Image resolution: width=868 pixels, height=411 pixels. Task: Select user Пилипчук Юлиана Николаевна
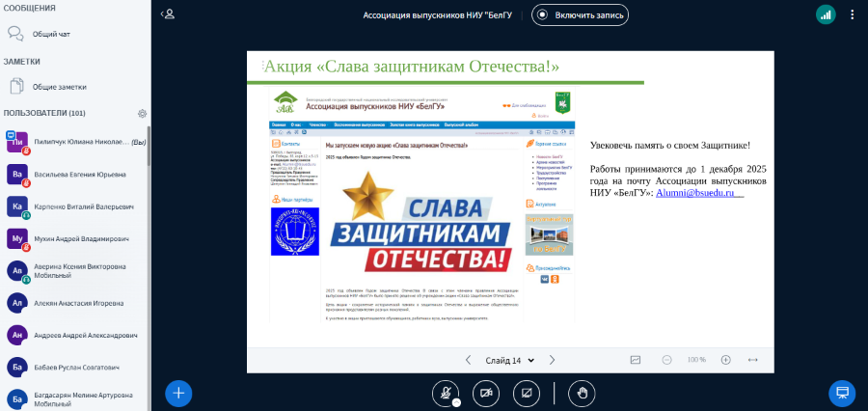[76, 142]
